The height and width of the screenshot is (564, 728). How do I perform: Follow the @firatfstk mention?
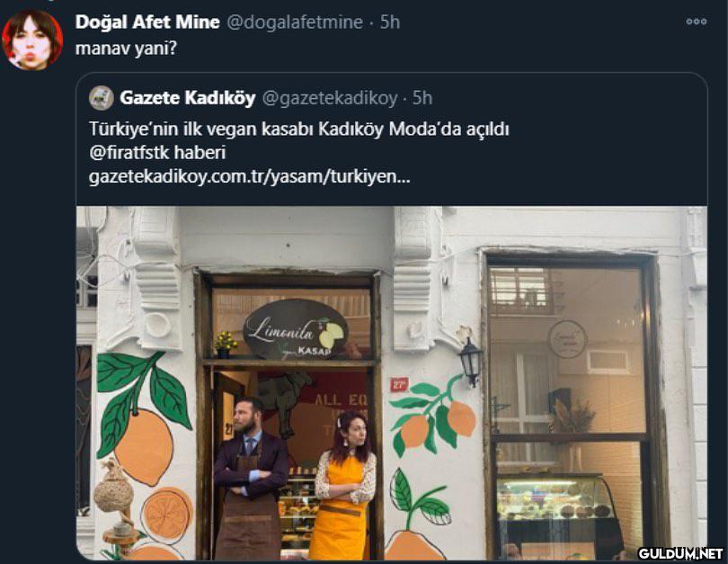pyautogui.click(x=133, y=153)
